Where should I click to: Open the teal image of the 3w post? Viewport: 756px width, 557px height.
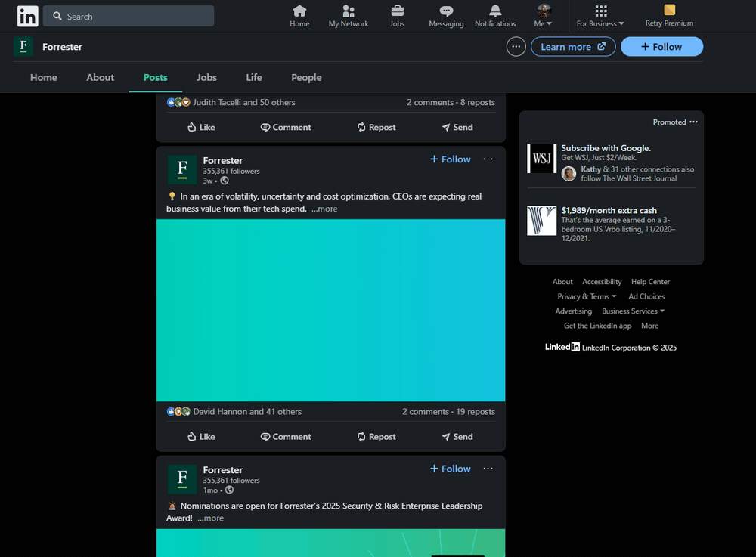(x=331, y=311)
